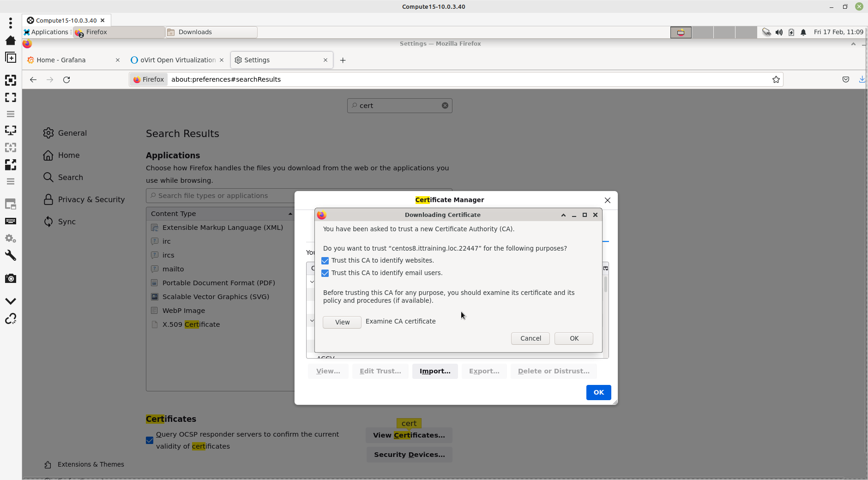Open the Pocket save icon
868x480 pixels.
(845, 80)
